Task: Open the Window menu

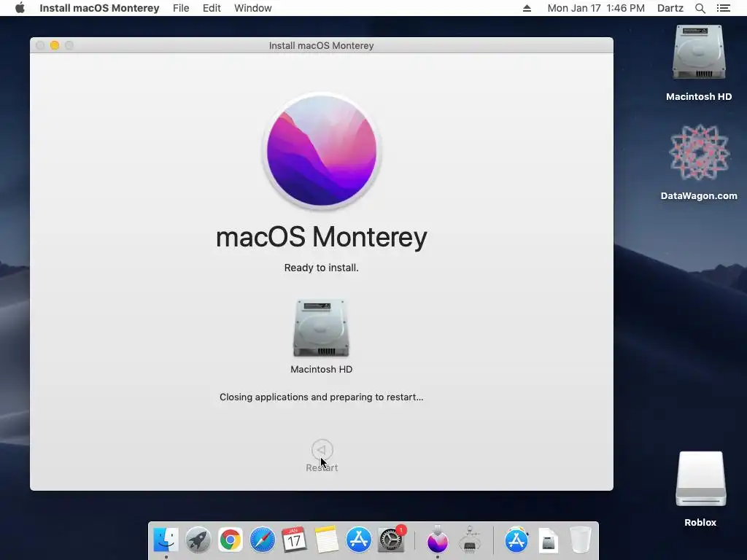Action: tap(253, 8)
